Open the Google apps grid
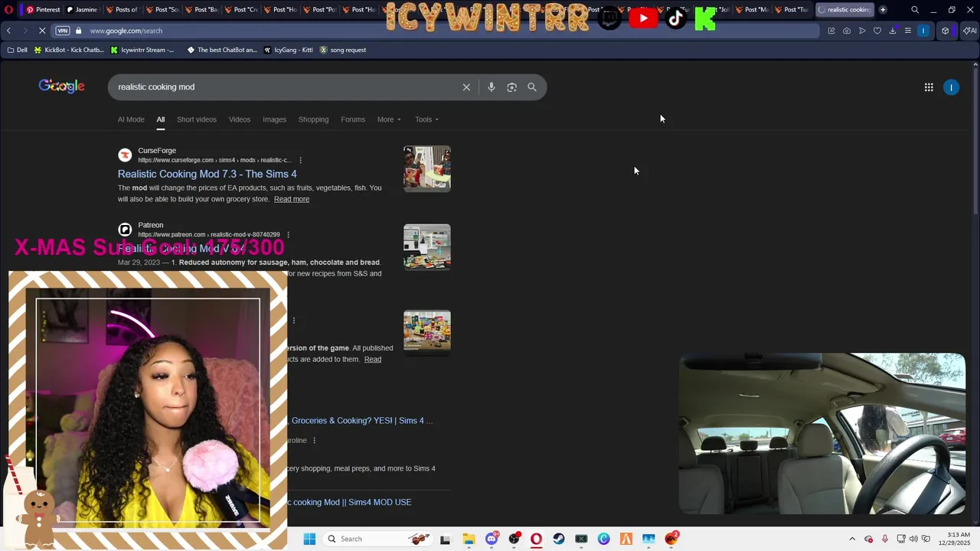Image resolution: width=980 pixels, height=551 pixels. [x=929, y=87]
